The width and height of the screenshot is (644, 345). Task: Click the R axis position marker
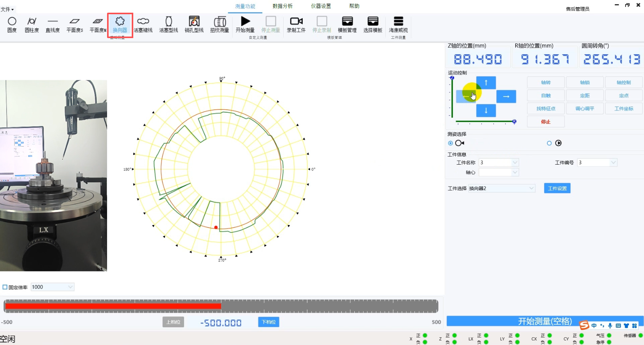click(x=514, y=122)
